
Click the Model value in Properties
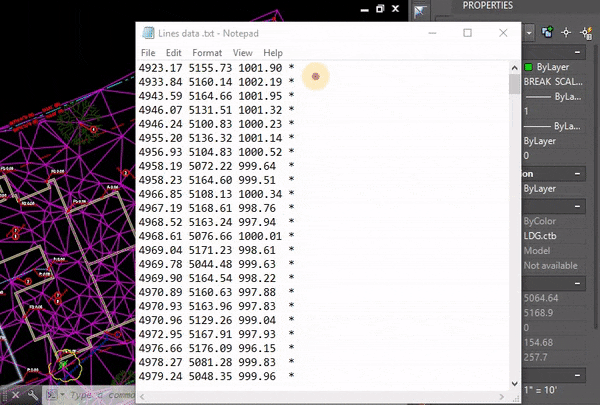pos(537,251)
